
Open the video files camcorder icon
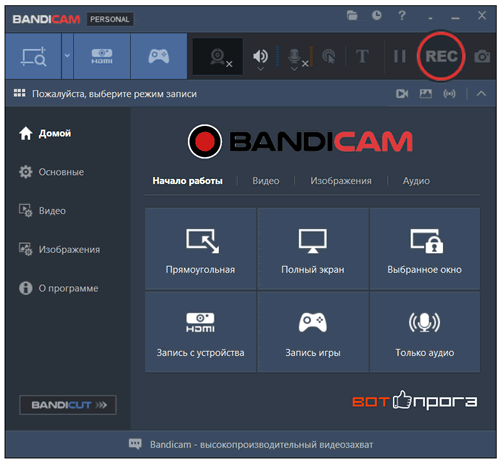tap(402, 94)
